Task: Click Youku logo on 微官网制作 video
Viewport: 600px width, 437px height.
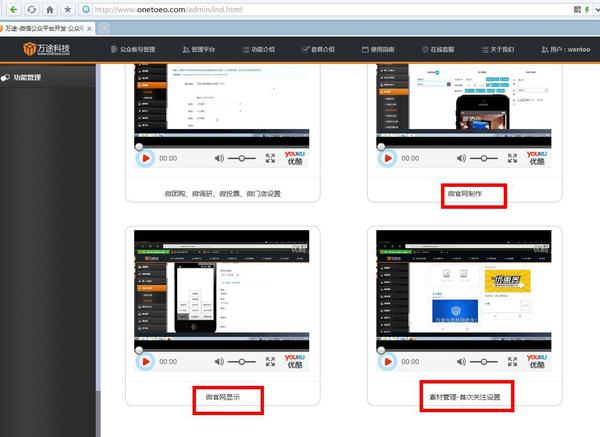Action: (x=536, y=158)
